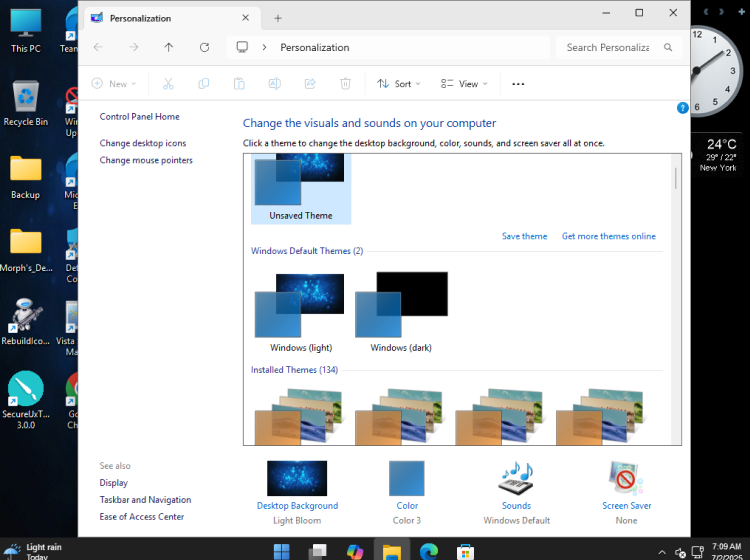Show hidden tray icons chevron
This screenshot has height=560, width=750.
[662, 552]
